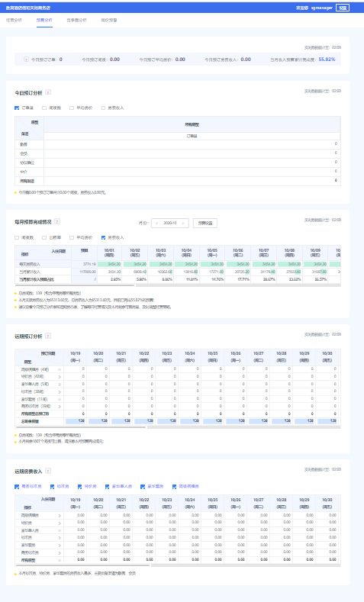This screenshot has height=602, width=364.
Task: Go to next month after 2020-10
Action: click(x=183, y=223)
